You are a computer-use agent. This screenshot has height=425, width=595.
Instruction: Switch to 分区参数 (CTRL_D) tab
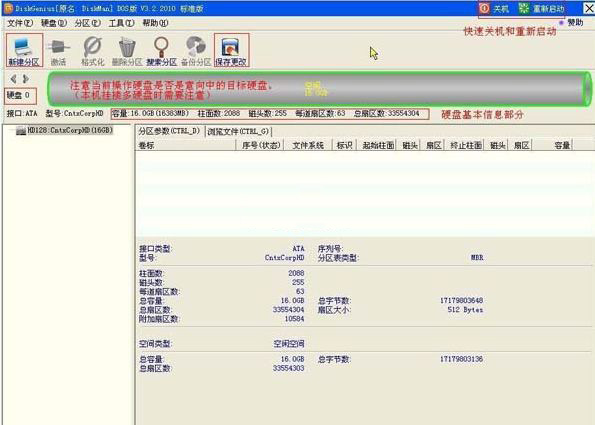[x=169, y=131]
